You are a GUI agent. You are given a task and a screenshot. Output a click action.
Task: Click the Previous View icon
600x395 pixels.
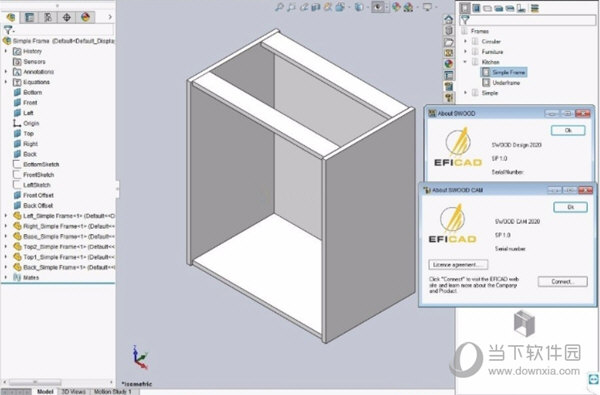(304, 7)
